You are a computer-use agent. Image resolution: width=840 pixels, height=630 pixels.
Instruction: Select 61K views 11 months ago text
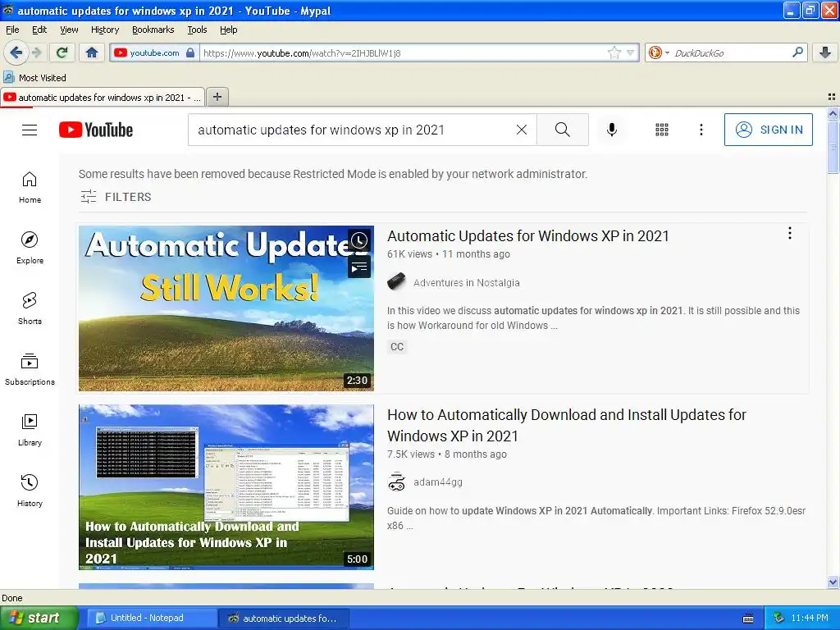449,254
